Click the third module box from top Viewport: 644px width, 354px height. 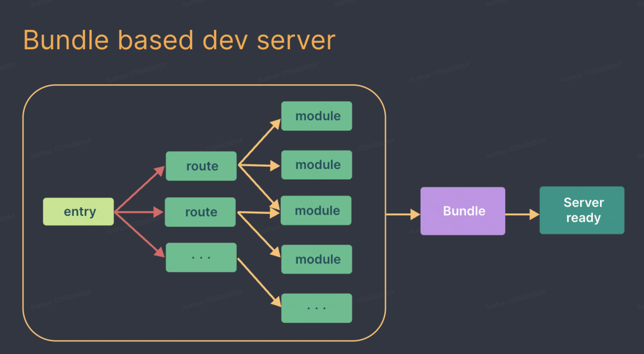tap(316, 210)
